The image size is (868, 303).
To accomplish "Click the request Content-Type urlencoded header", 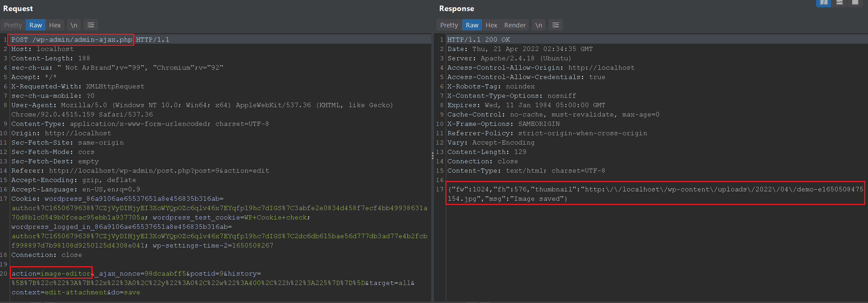I will [140, 124].
